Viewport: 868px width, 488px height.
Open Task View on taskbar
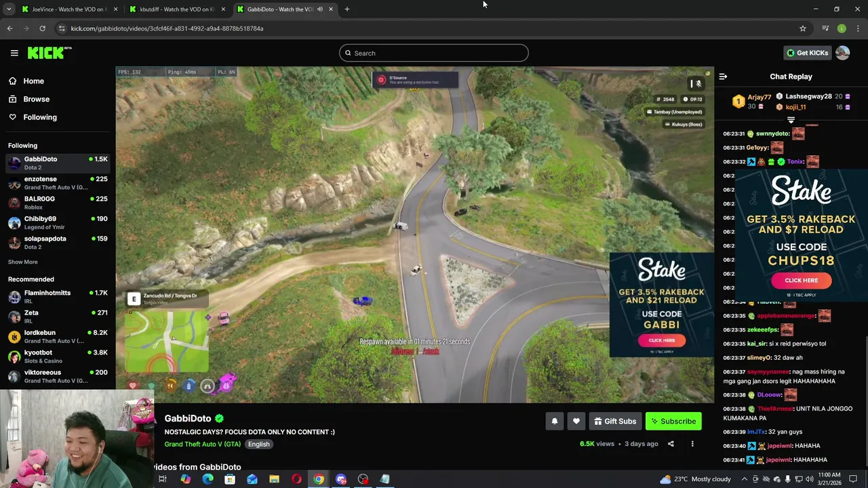163,479
